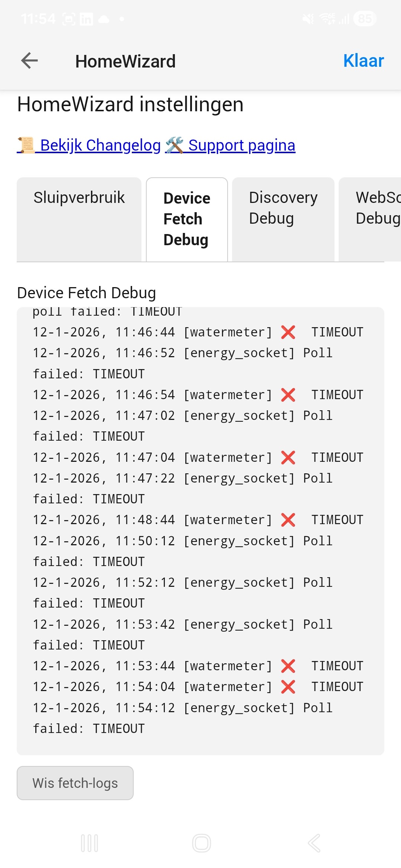Tap the HomeWizard instellingen heading
This screenshot has height=868, width=401.
coord(130,105)
